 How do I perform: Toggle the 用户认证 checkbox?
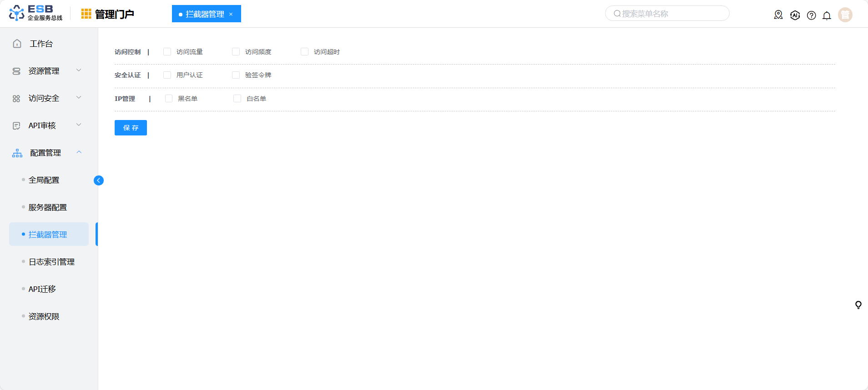click(167, 75)
